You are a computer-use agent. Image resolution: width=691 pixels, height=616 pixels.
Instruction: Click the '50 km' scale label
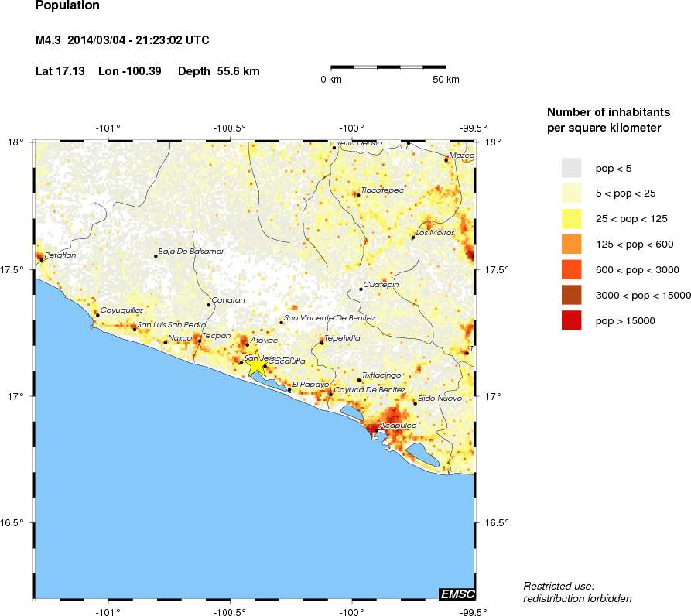point(446,79)
